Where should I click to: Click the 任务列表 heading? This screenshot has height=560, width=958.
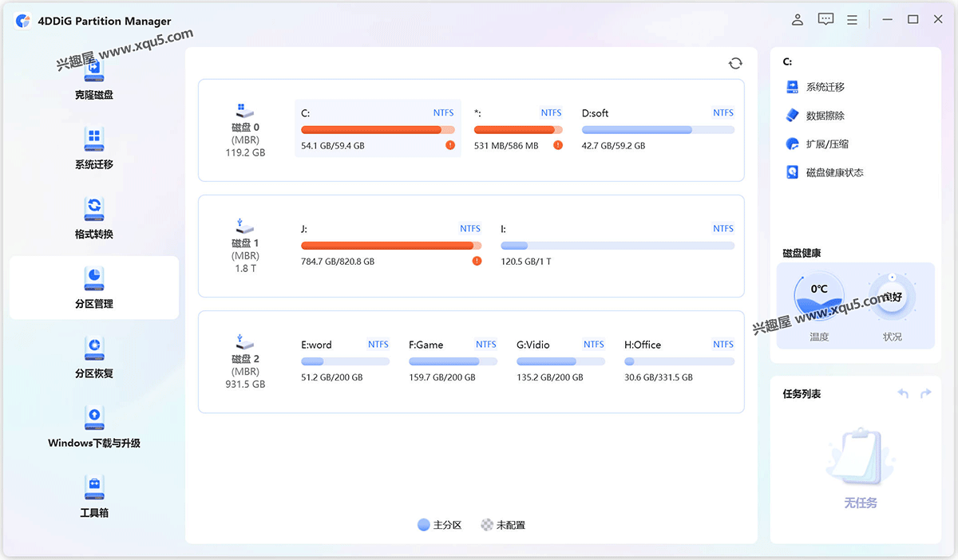point(802,394)
